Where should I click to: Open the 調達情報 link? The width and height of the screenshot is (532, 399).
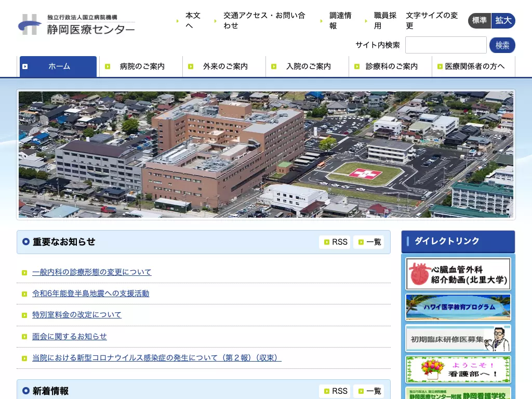[x=340, y=20]
